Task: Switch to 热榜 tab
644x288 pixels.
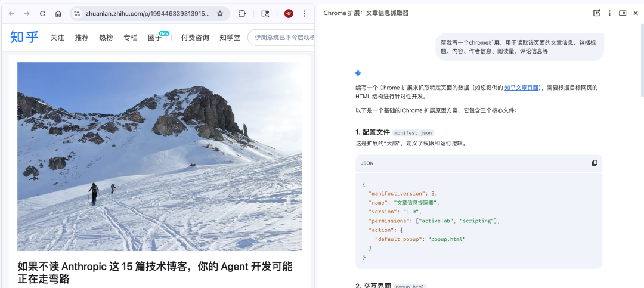Action: [x=106, y=38]
